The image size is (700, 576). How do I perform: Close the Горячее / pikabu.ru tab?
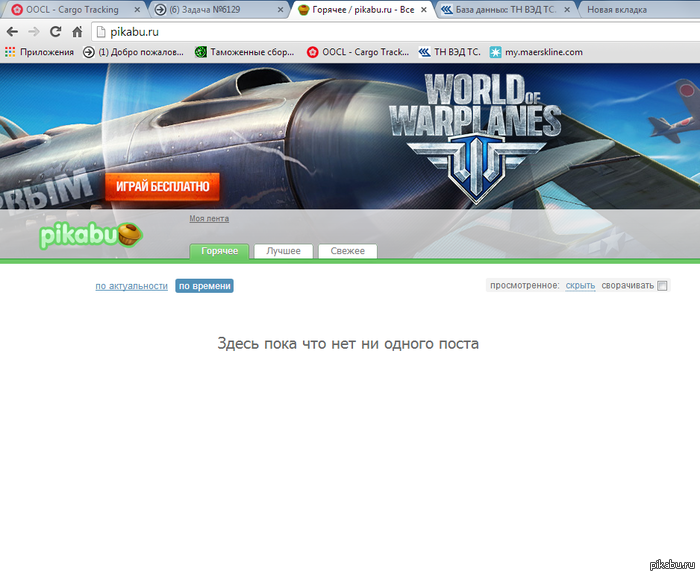(x=424, y=9)
